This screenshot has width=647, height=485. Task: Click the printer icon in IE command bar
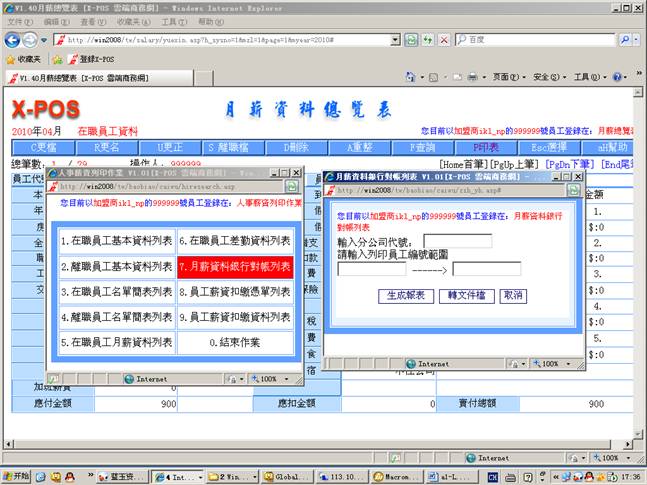tap(473, 77)
